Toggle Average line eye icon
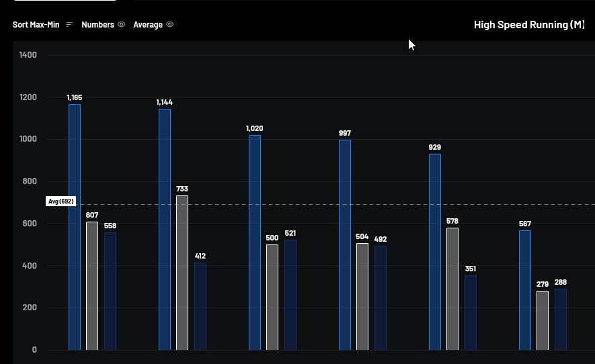 170,24
